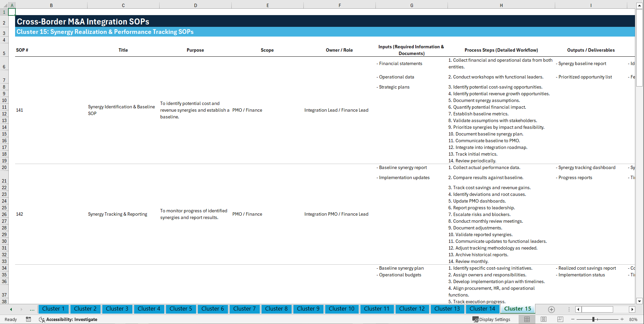Select the cell containing SOP number 141
This screenshot has width=644, height=324.
(x=19, y=110)
